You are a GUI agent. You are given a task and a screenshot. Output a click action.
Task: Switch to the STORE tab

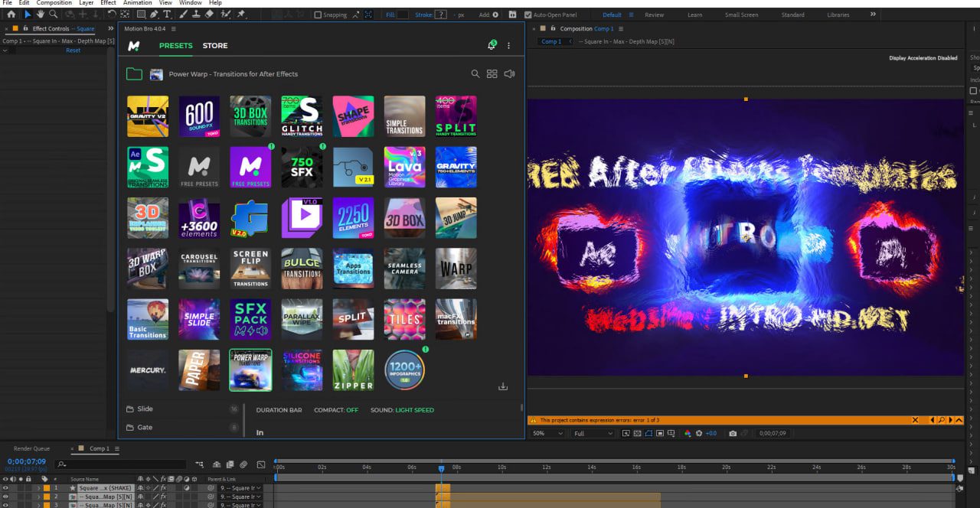click(214, 46)
